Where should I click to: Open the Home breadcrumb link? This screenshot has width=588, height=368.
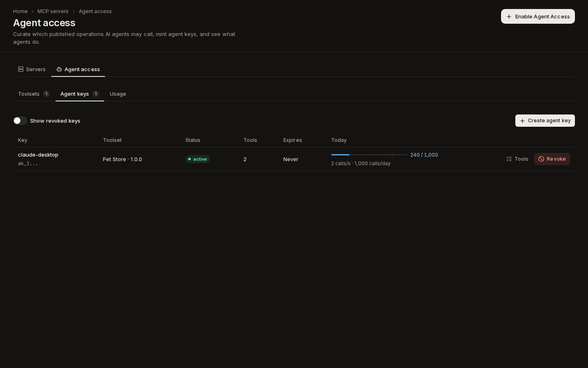point(20,11)
